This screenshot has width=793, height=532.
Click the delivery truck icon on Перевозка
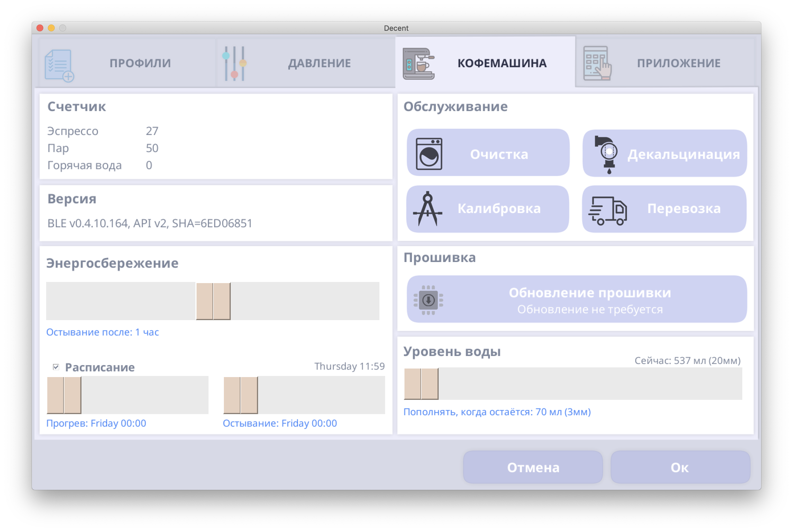click(607, 210)
